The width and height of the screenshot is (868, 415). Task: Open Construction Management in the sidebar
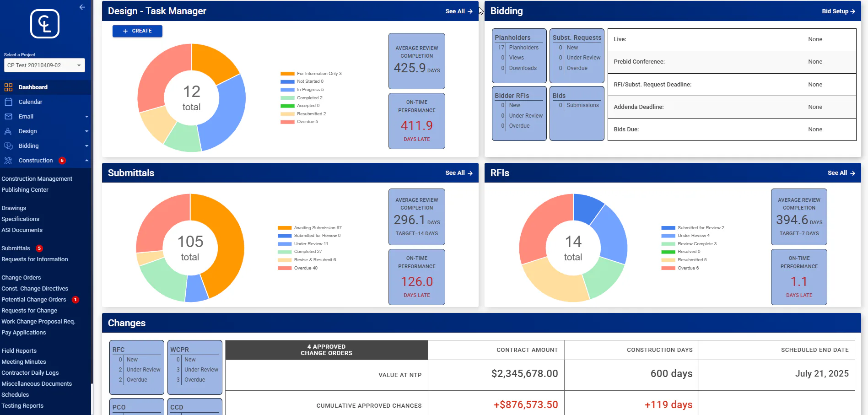[37, 179]
